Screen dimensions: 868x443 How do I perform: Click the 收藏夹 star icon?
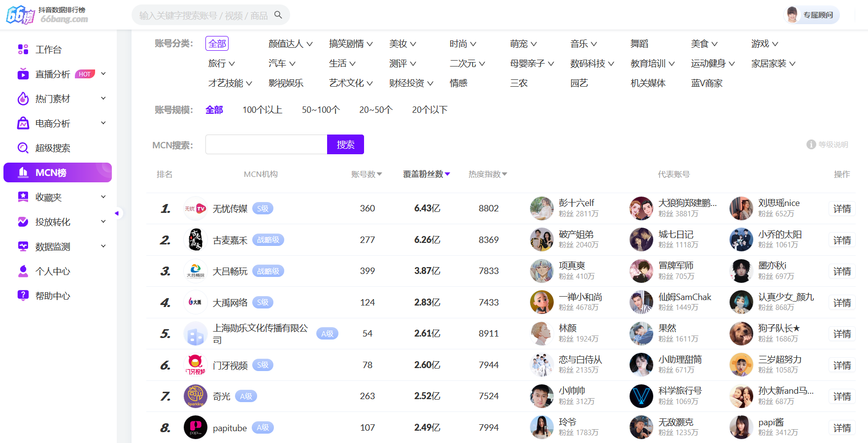pos(23,197)
